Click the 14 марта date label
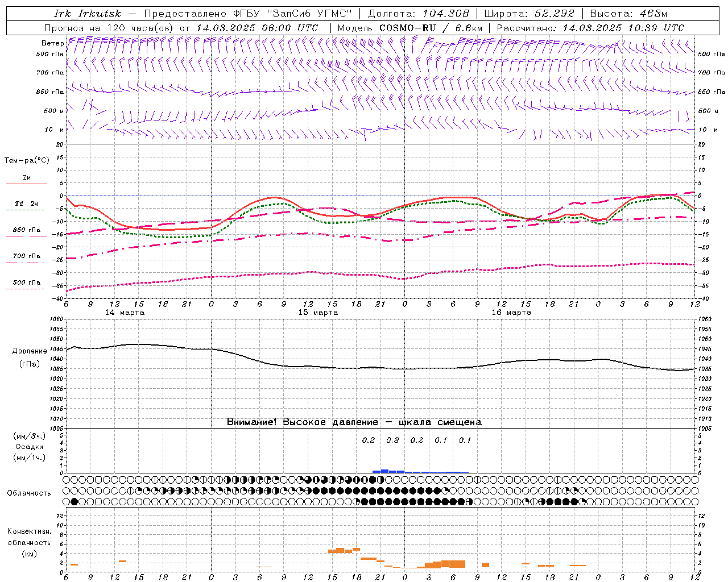Viewport: 728px width, 582px height. point(125,313)
